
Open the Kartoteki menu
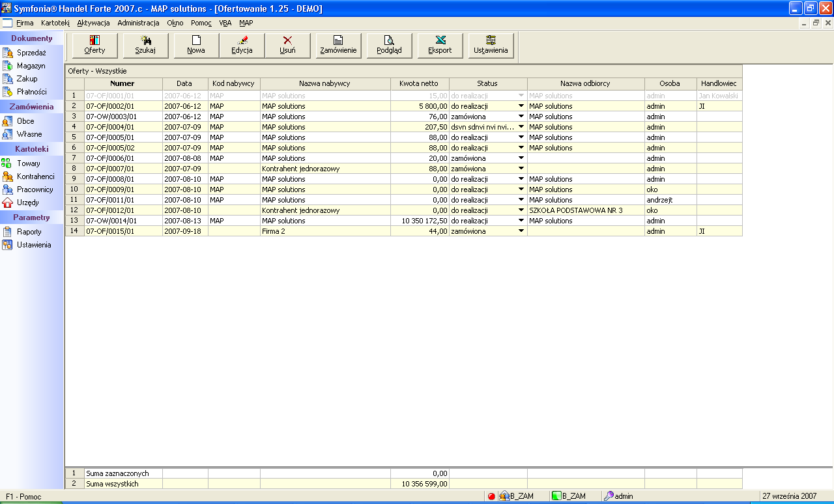click(x=55, y=23)
